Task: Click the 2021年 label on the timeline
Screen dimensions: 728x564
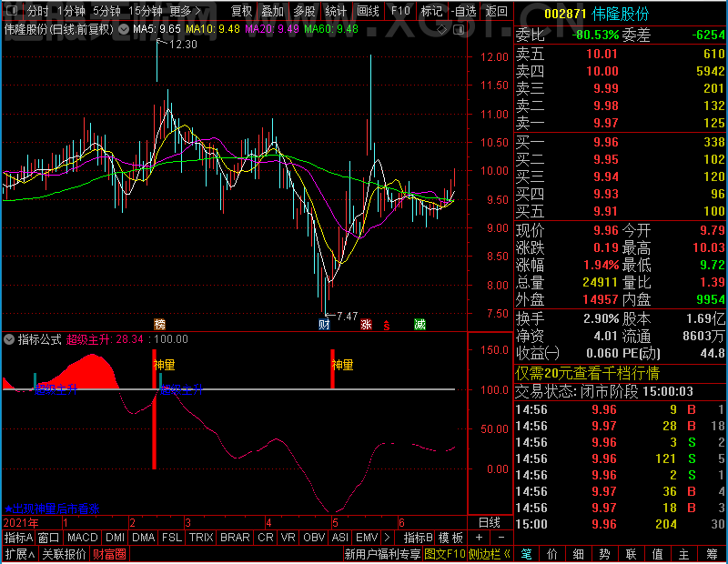Action: [x=21, y=523]
